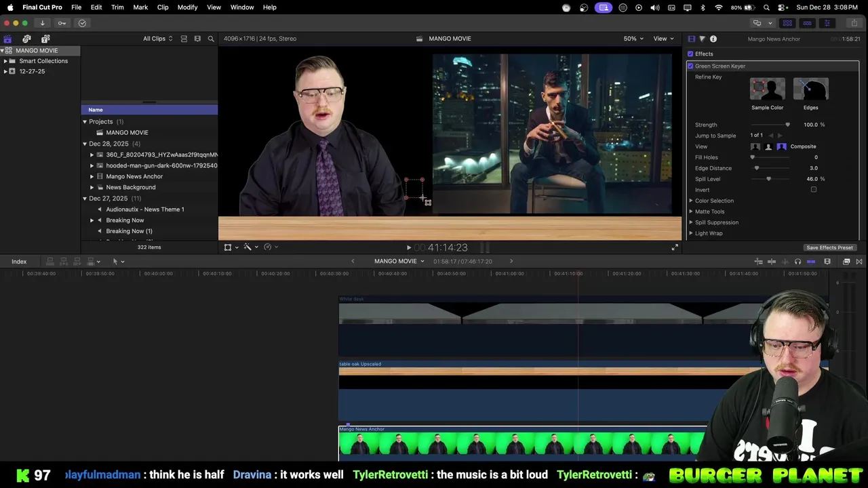868x488 pixels.
Task: Play the viewer with play button
Action: 408,248
